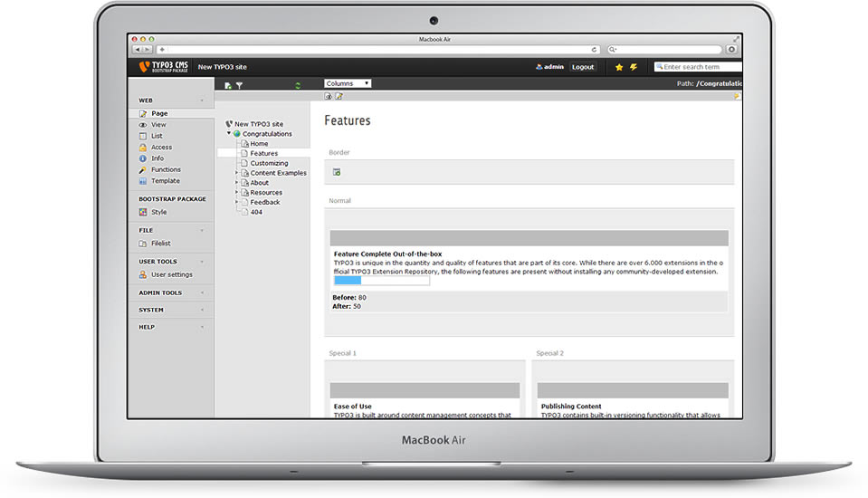
Task: Click the Before: 80 value text
Action: pyautogui.click(x=349, y=298)
